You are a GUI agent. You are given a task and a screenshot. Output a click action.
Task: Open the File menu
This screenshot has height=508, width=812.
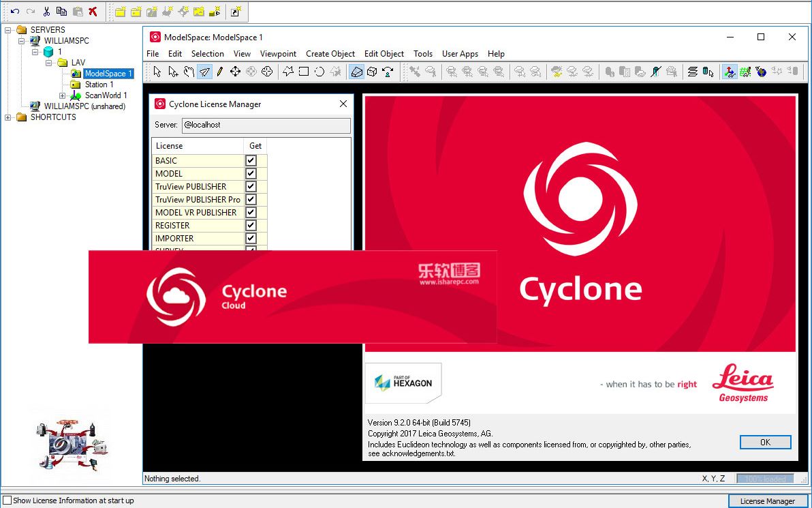(153, 54)
